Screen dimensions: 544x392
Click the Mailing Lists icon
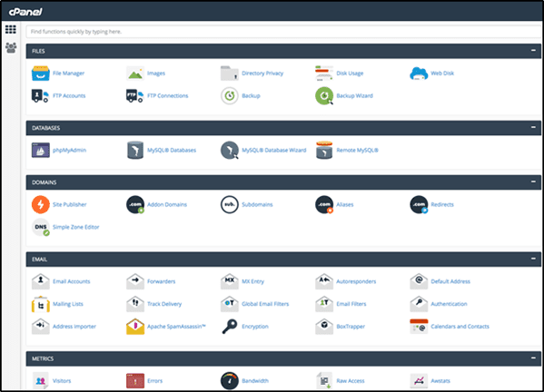(x=41, y=304)
